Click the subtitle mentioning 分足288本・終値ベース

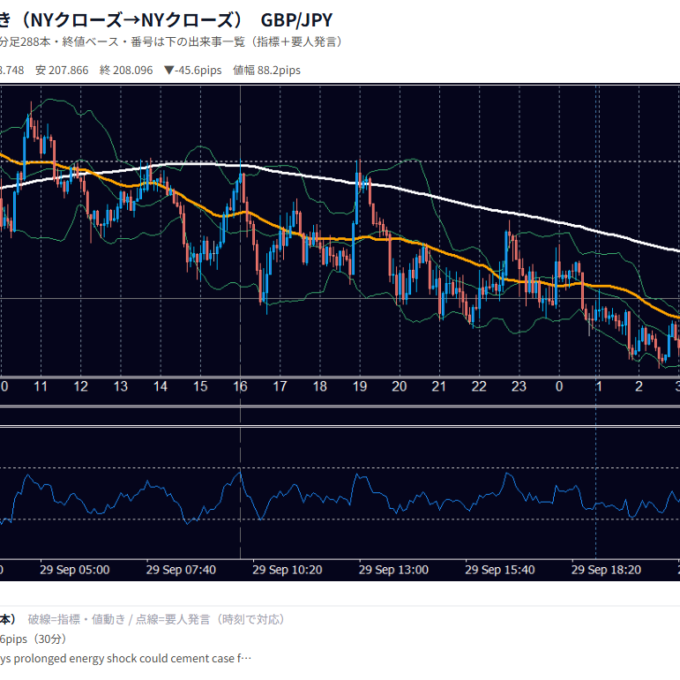pos(170,42)
